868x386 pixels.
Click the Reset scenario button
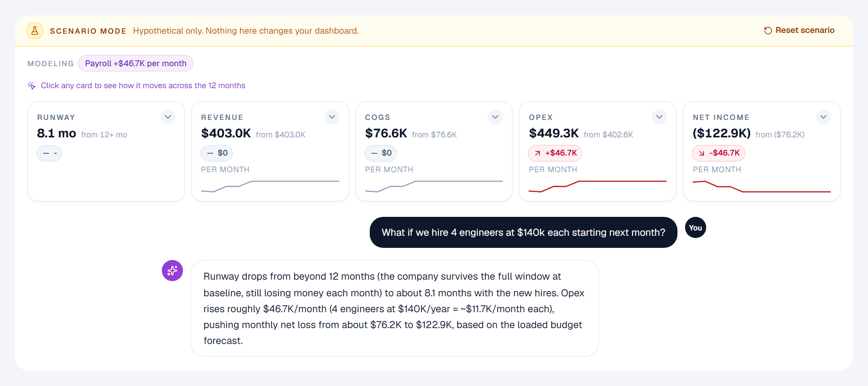799,30
